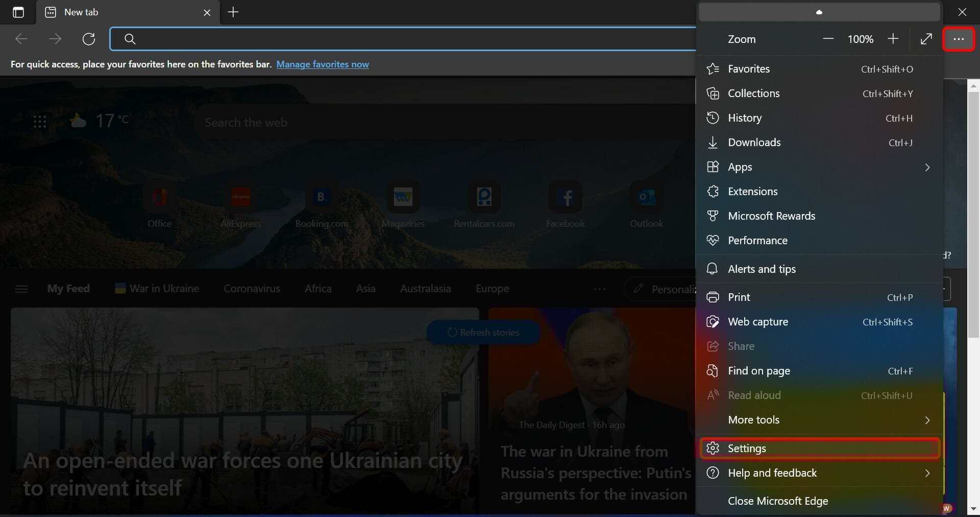This screenshot has height=517, width=980.
Task: Click the Share icon in menu
Action: pyautogui.click(x=713, y=346)
